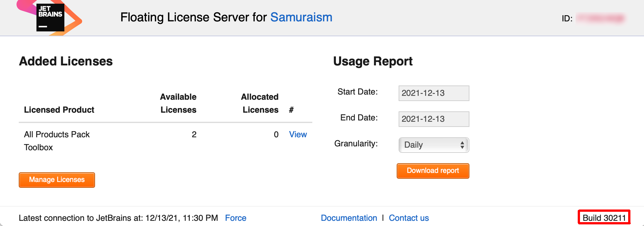Click the Granularity label
644x226 pixels.
356,143
